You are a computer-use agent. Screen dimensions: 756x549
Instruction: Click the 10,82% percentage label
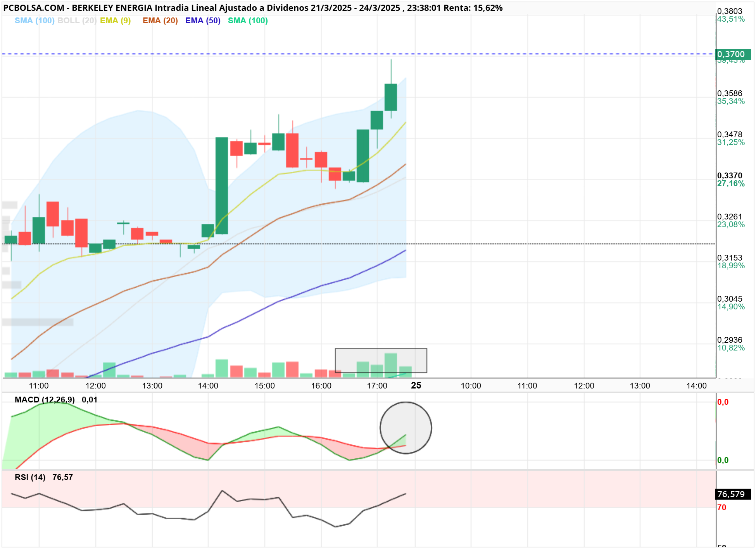(731, 348)
